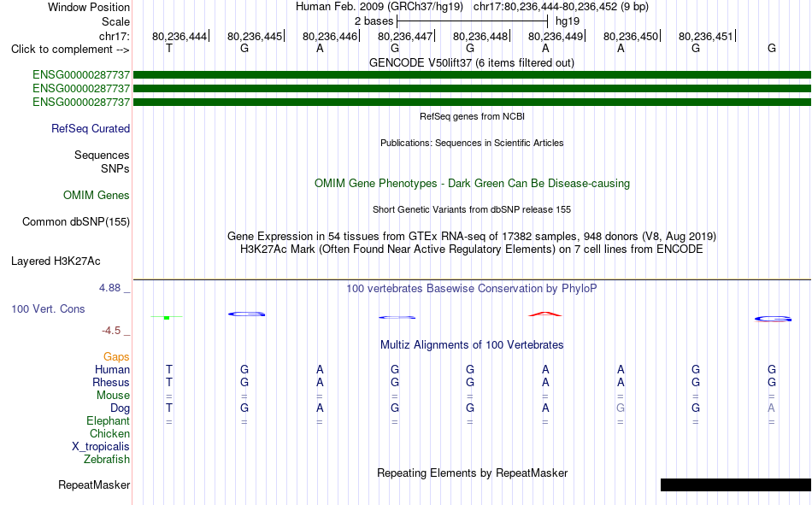The width and height of the screenshot is (812, 505).
Task: Click the 4.88 PhyloP upper scale value
Action: (x=109, y=288)
